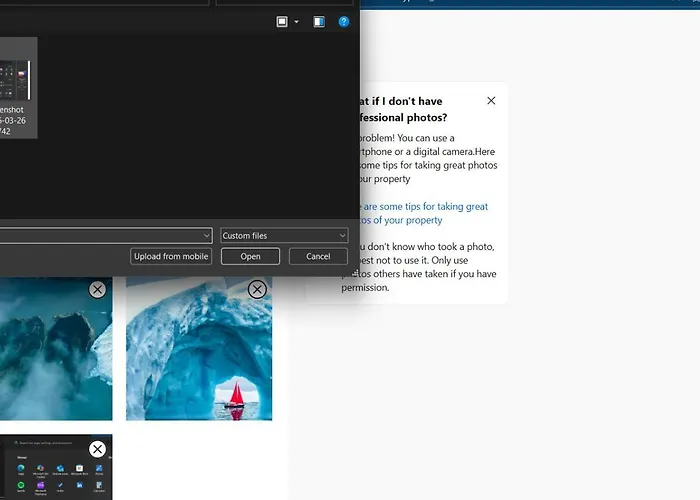Open the Custom files type dropdown
Viewport: 700px width, 500px height.
[x=283, y=236]
